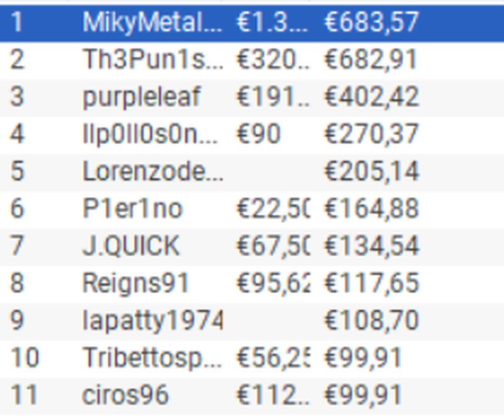The width and height of the screenshot is (504, 420).
Task: Click the €117,65 prize value
Action: 372,283
